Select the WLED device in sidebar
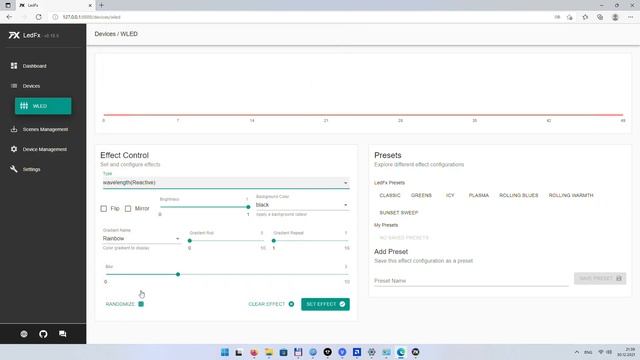 pos(43,106)
